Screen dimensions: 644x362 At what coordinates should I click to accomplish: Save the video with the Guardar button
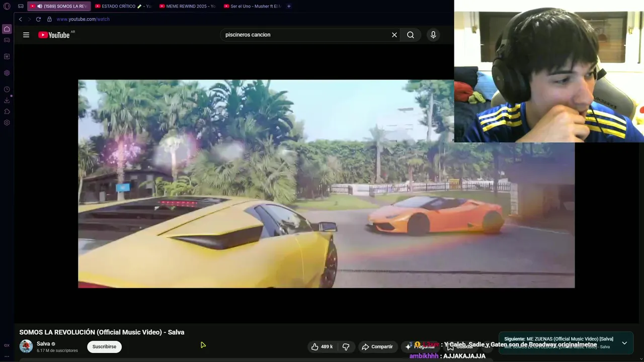click(x=460, y=346)
